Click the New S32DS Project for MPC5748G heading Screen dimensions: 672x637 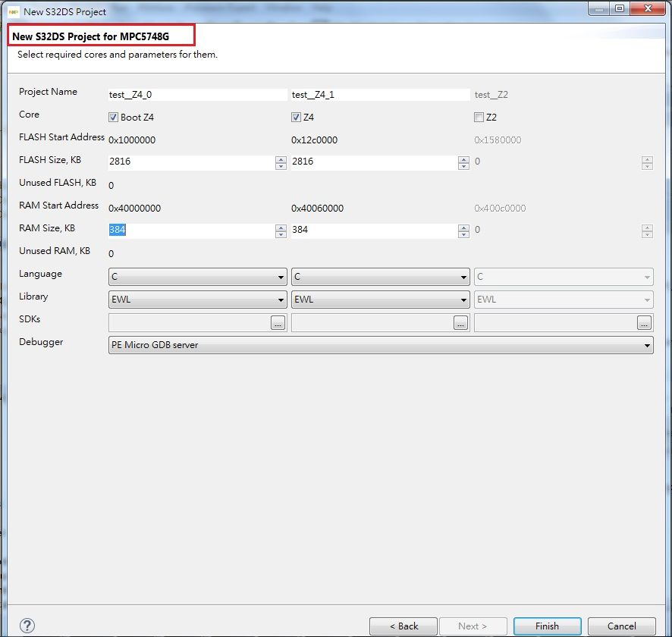(101, 35)
